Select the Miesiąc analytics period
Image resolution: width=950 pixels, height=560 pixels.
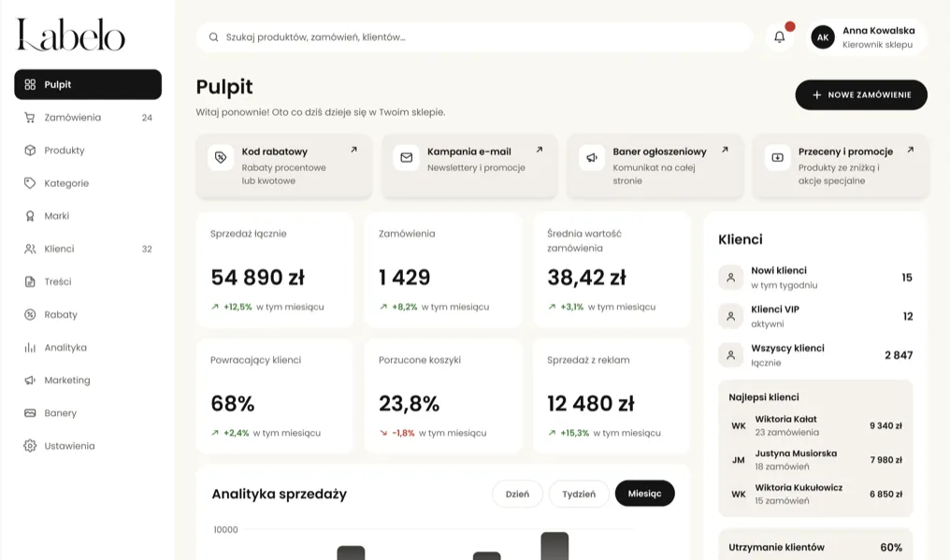click(x=644, y=494)
